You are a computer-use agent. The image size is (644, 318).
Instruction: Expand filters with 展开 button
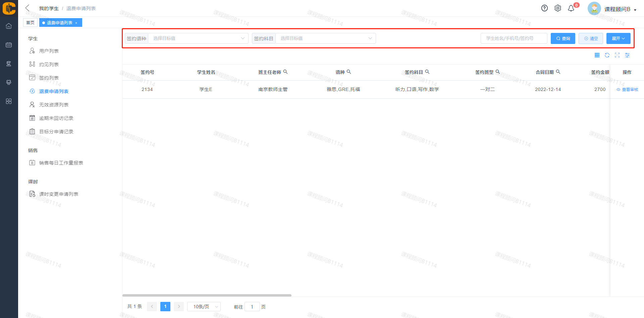pyautogui.click(x=618, y=39)
